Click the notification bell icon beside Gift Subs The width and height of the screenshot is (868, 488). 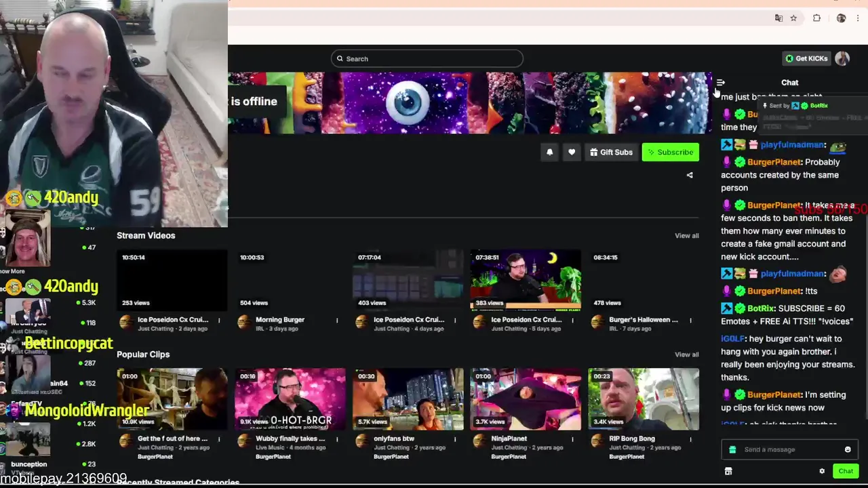coord(549,152)
